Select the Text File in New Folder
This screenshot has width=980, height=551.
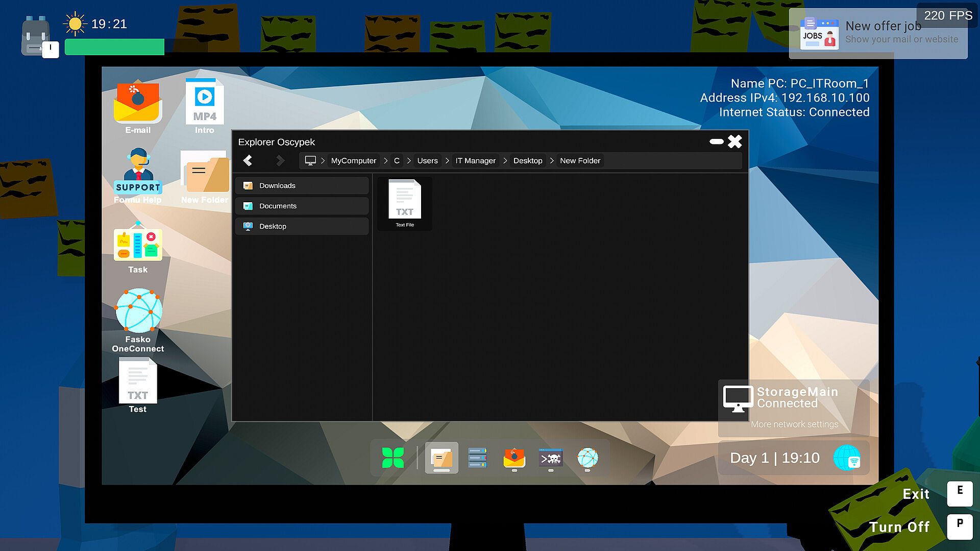coord(405,203)
